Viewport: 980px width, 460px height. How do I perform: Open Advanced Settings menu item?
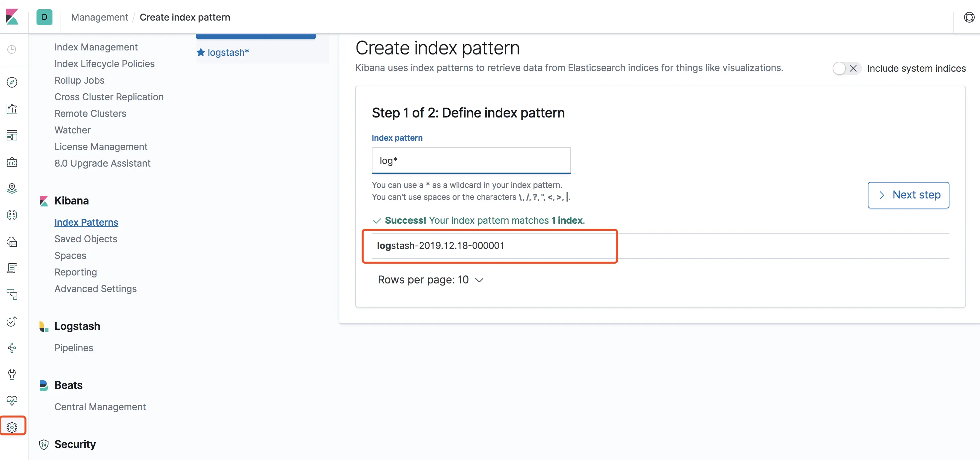[96, 289]
